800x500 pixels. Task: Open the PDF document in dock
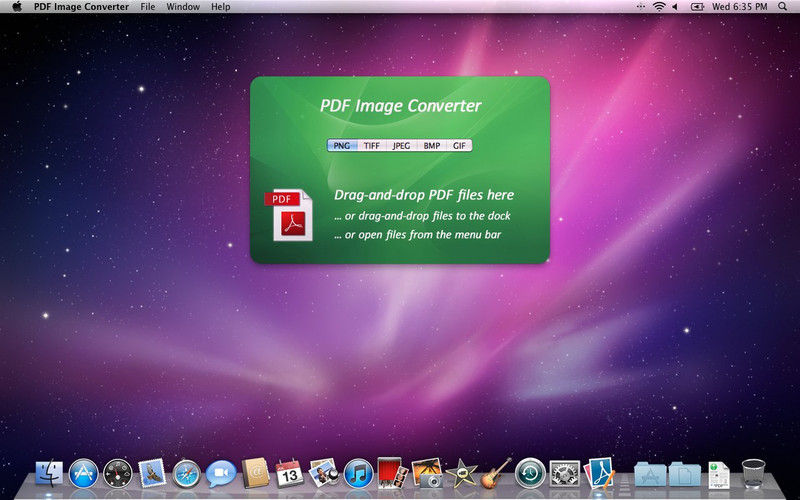tap(719, 474)
